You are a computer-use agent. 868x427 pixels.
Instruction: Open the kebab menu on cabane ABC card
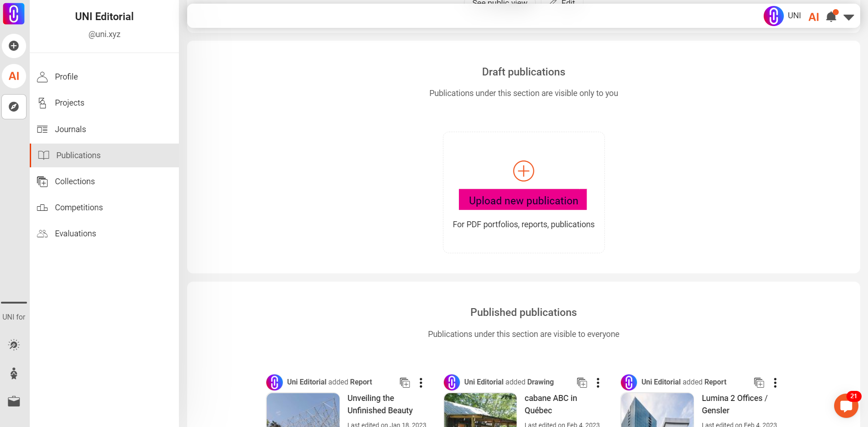click(x=598, y=383)
